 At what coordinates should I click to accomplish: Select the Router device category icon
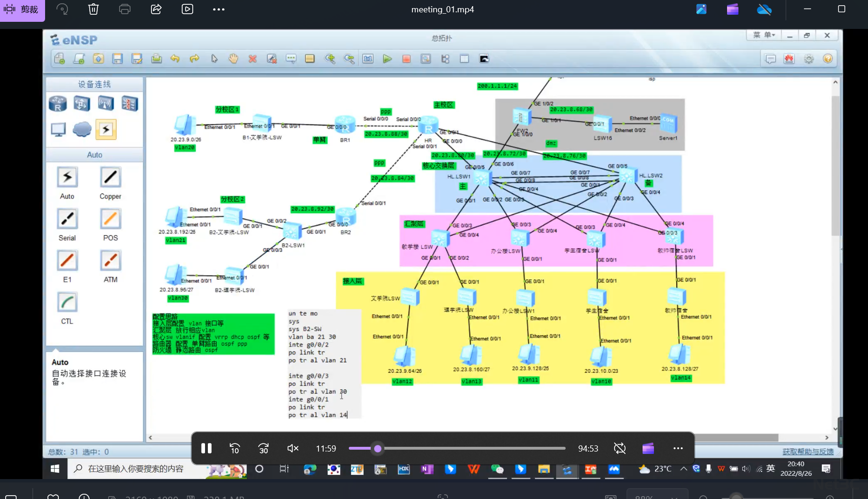tap(58, 103)
